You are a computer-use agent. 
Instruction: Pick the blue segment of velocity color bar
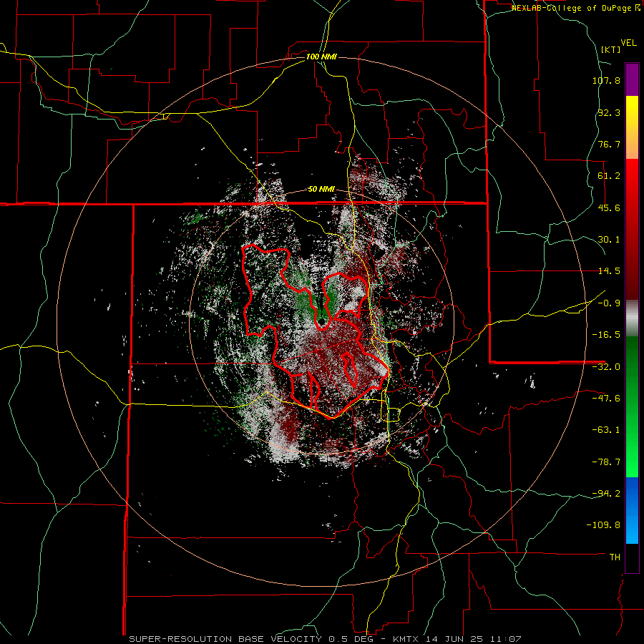tap(632, 510)
